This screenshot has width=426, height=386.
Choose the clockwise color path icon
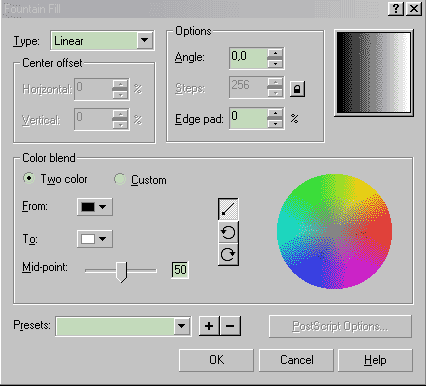click(228, 254)
